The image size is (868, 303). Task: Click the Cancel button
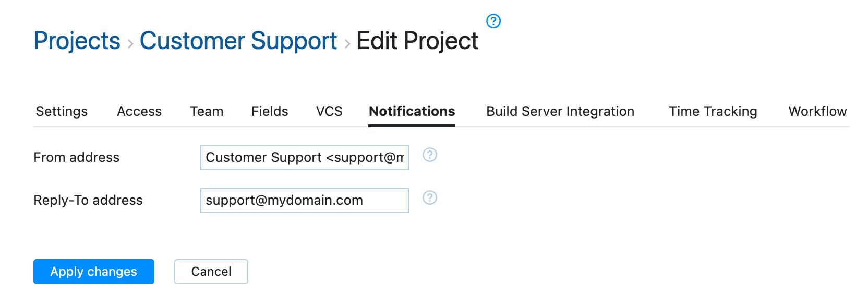211,272
